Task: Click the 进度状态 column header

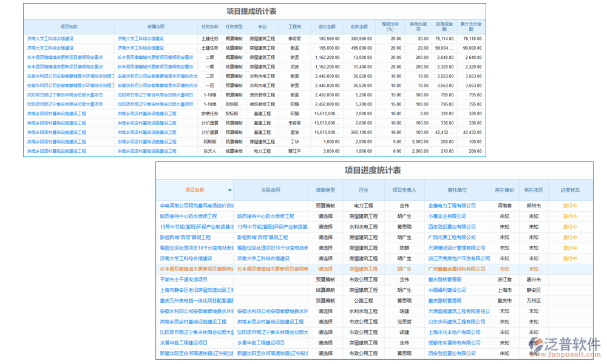Action: [x=569, y=190]
